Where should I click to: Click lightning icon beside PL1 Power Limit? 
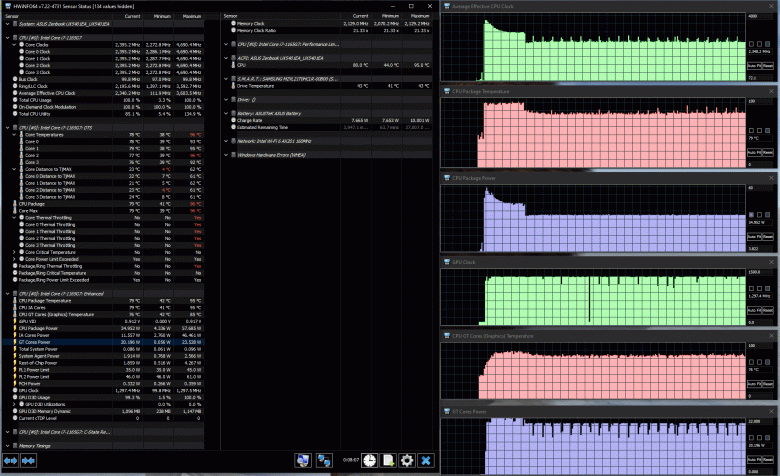[x=15, y=370]
